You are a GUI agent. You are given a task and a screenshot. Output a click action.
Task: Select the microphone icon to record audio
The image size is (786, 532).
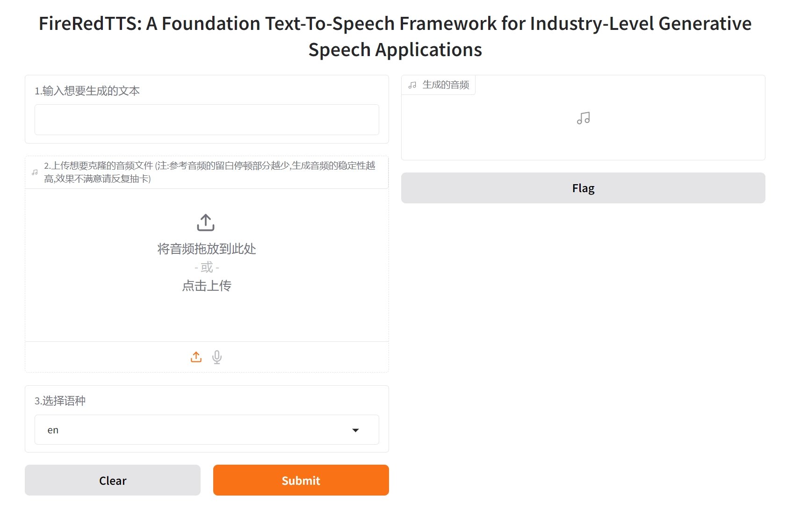click(216, 357)
